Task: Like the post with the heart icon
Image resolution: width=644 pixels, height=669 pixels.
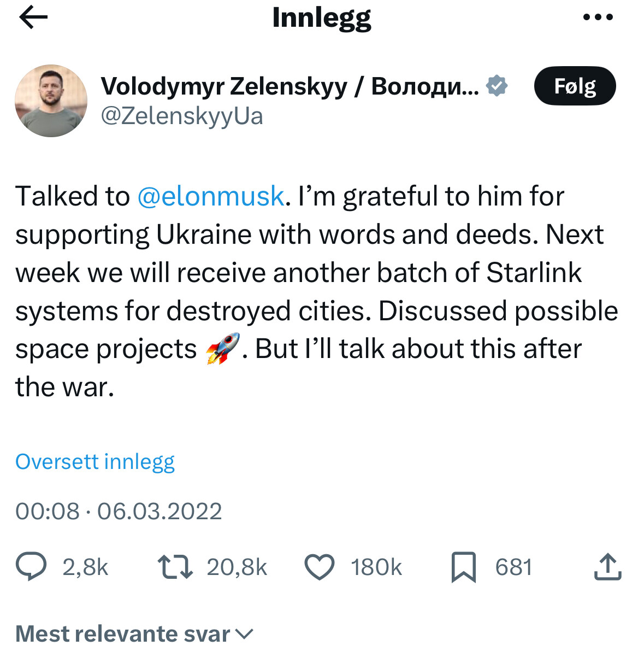Action: 319,567
